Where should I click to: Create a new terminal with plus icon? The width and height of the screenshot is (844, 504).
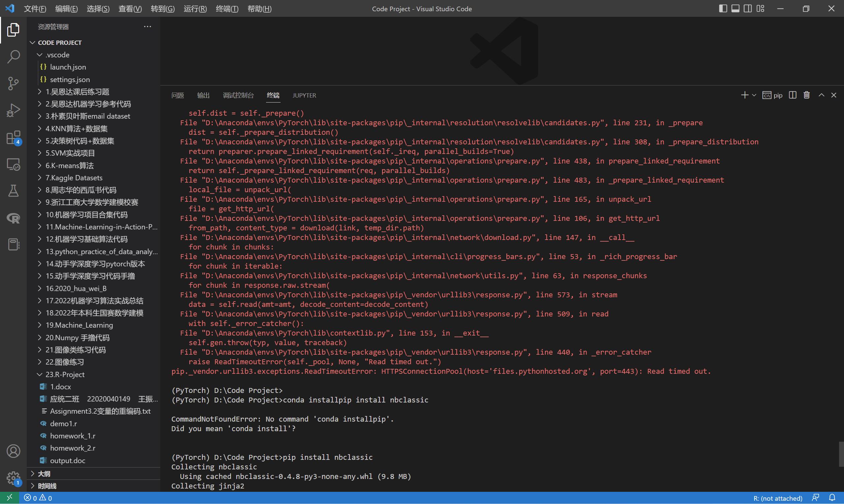(x=744, y=96)
